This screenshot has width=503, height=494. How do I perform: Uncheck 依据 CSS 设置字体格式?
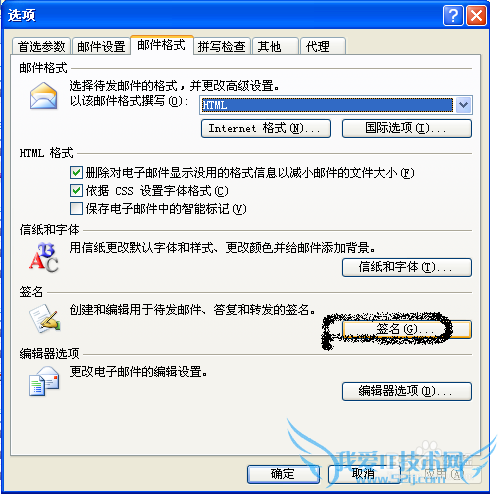click(x=76, y=191)
